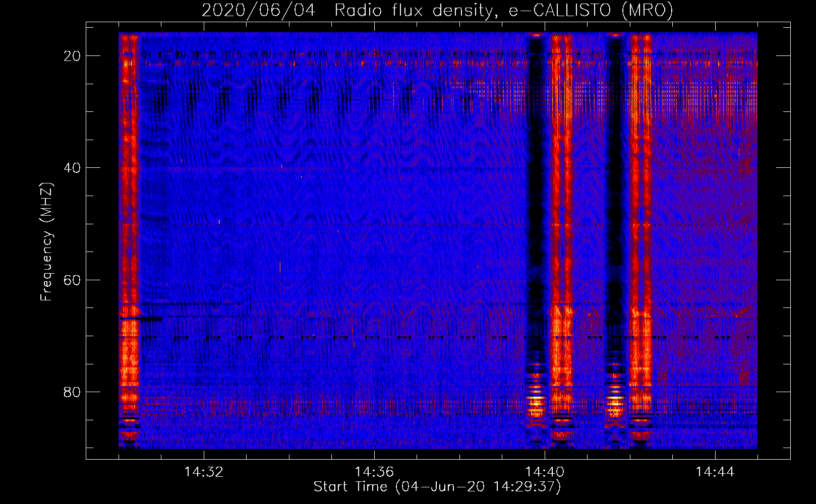Click the '80' frequency tick label

[x=72, y=392]
